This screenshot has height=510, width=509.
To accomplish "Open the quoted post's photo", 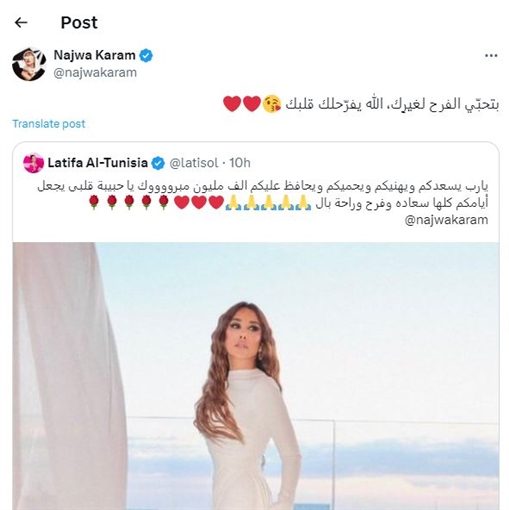I will 256,376.
